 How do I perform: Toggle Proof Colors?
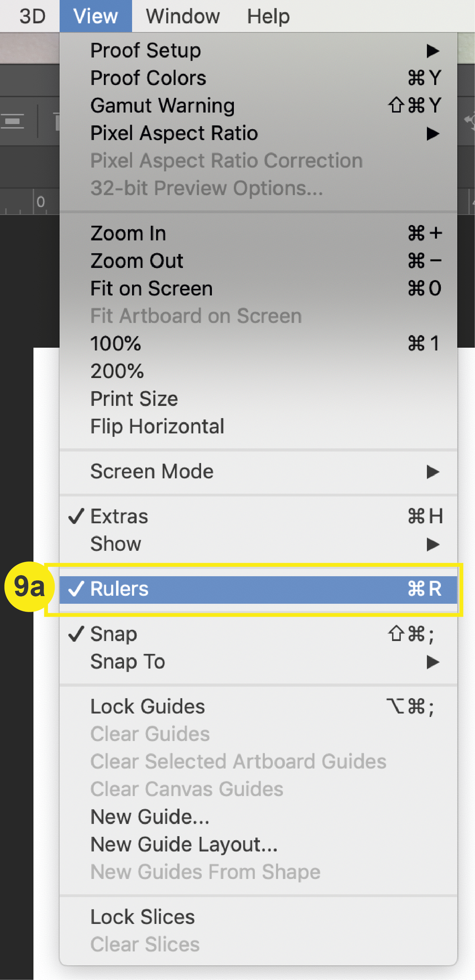148,78
